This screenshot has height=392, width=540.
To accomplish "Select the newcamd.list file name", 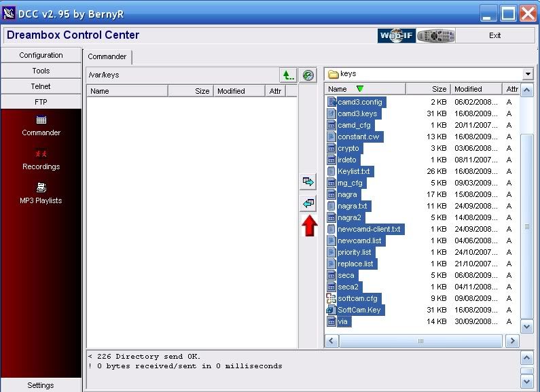I will (x=359, y=240).
